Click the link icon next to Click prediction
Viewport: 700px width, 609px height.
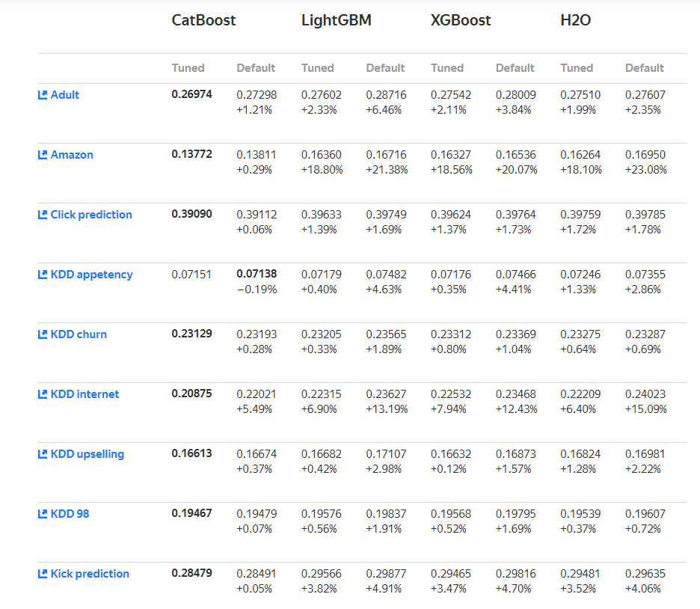(x=43, y=215)
